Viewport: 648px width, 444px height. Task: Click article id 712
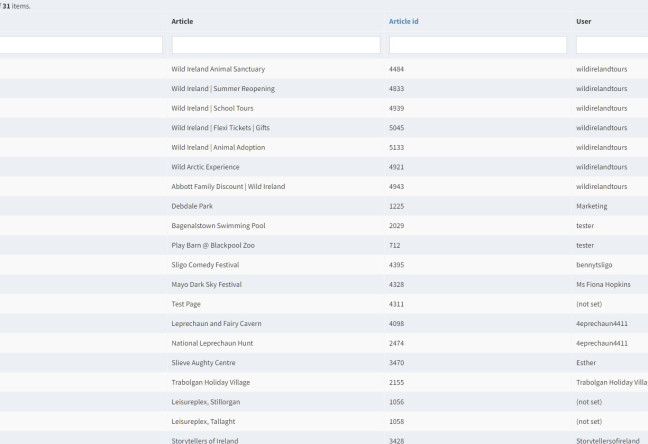coord(395,245)
